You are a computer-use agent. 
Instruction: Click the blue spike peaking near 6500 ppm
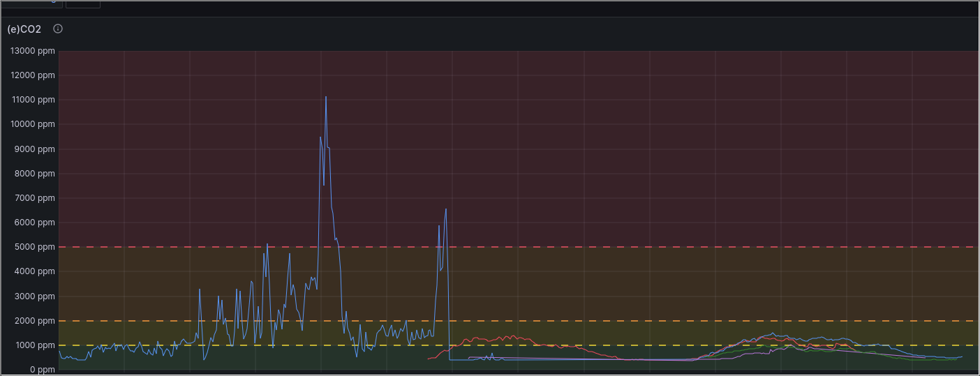(x=445, y=209)
